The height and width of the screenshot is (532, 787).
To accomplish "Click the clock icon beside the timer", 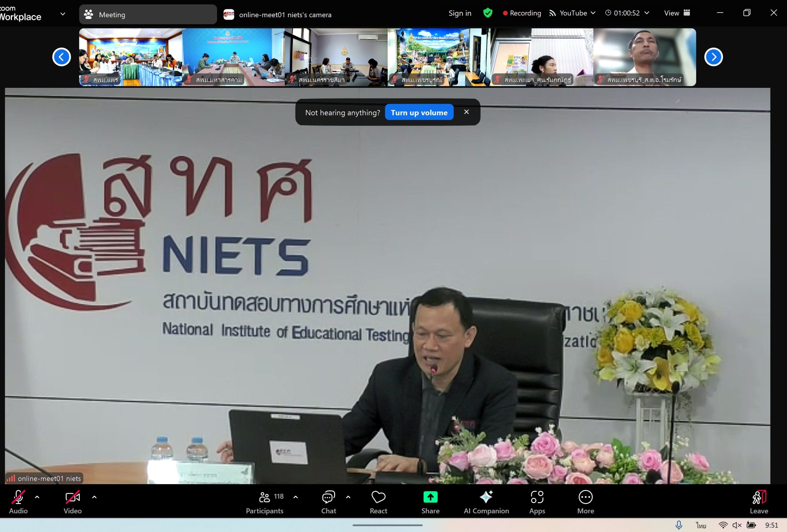I will pos(608,13).
